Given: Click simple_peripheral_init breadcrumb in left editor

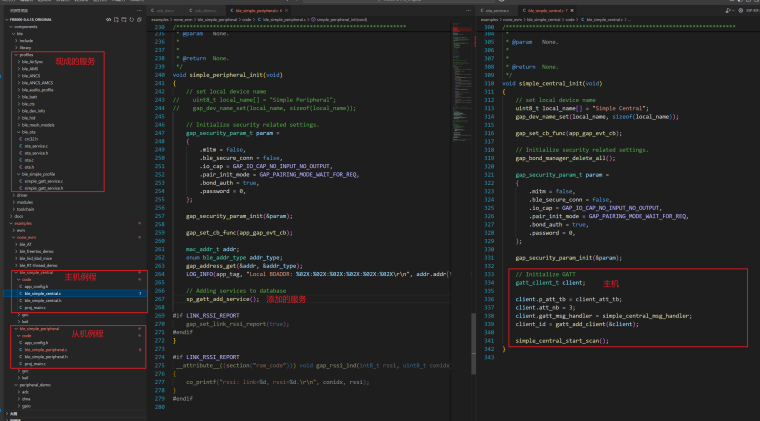Looking at the screenshot, I should pyautogui.click(x=342, y=20).
